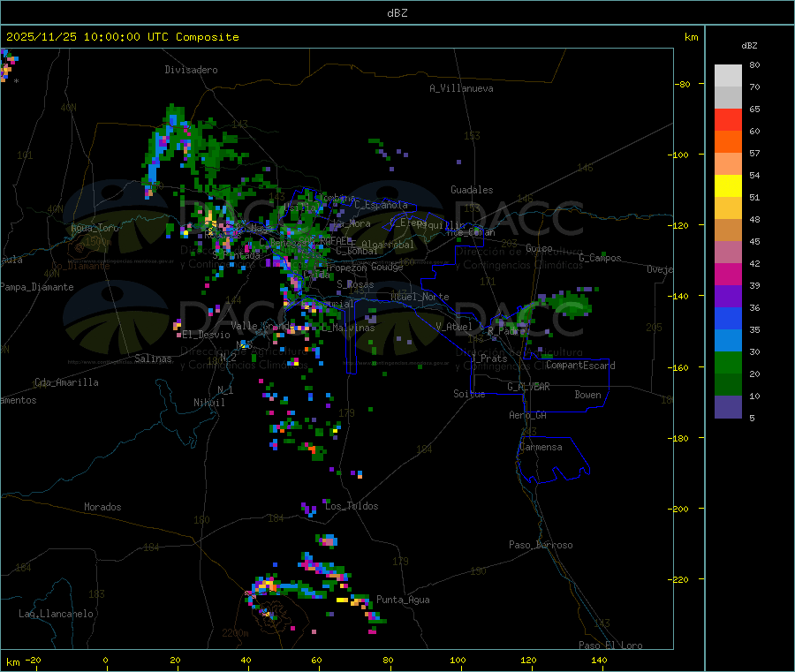
Task: Click the "2200m" elevation label
Action: click(x=235, y=633)
